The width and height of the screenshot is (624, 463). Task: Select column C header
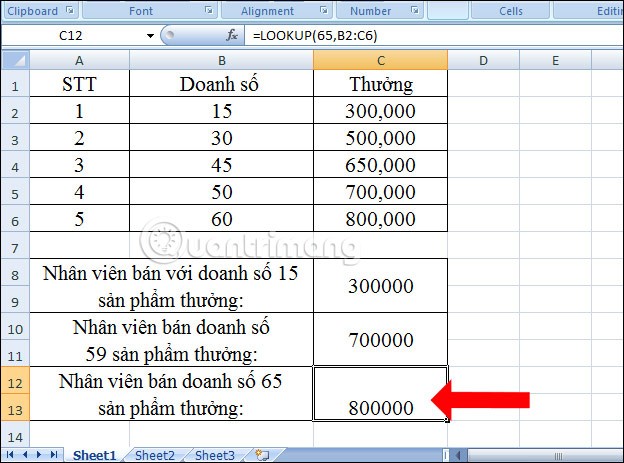pyautogui.click(x=380, y=61)
